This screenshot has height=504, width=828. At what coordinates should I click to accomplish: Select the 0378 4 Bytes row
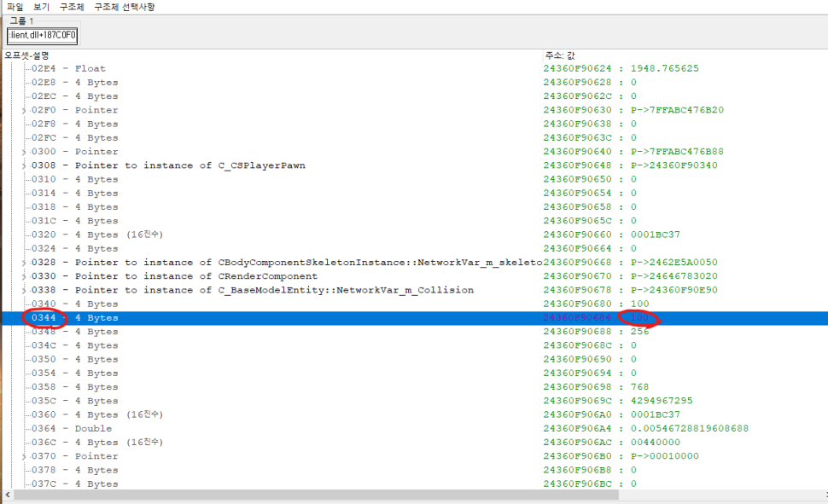(x=74, y=470)
